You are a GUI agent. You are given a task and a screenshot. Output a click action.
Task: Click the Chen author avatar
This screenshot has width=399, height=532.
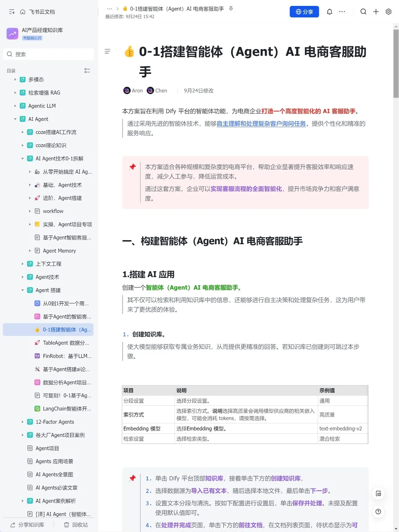point(150,91)
